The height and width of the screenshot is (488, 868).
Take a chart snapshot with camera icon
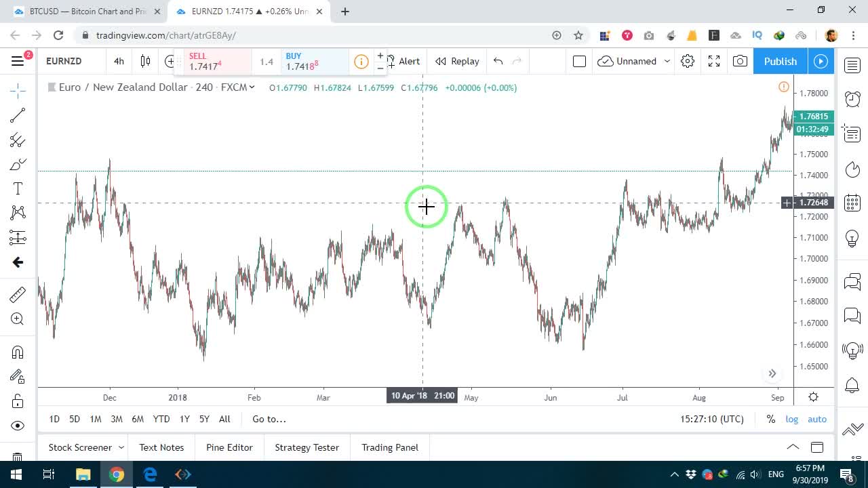(x=740, y=61)
